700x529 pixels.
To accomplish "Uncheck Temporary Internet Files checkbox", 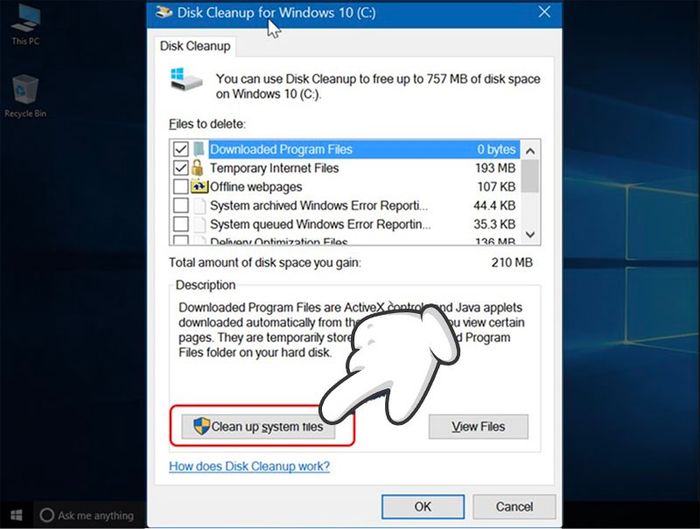I will pos(181,168).
